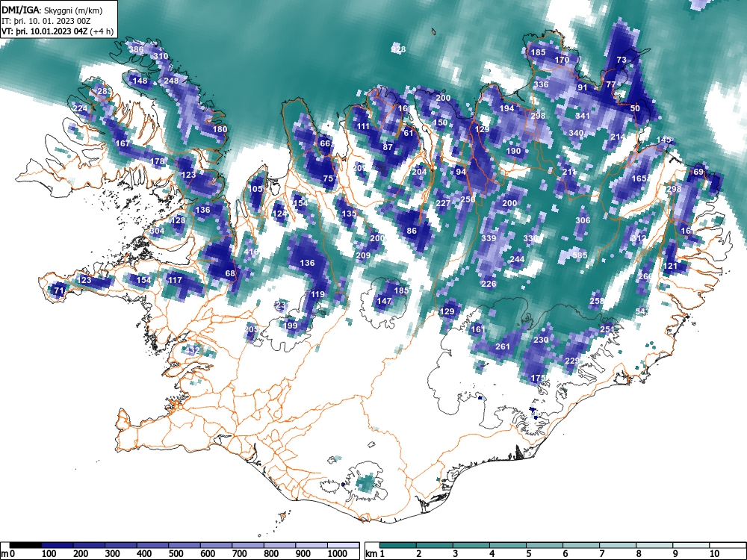Click the visibility value 75 on the map
The height and width of the screenshot is (560, 747).
click(x=328, y=178)
